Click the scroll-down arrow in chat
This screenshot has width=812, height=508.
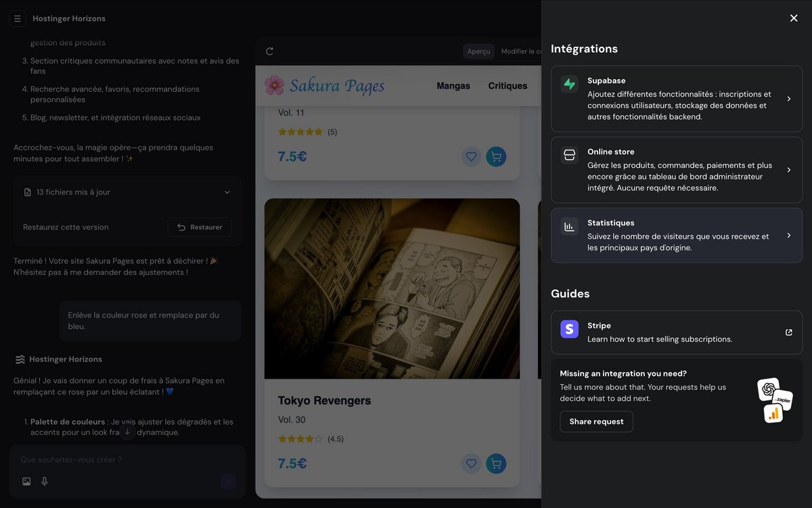(x=127, y=432)
